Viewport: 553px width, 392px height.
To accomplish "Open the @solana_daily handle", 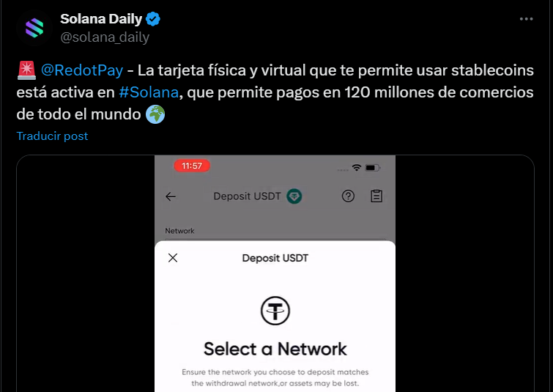I will [x=105, y=37].
